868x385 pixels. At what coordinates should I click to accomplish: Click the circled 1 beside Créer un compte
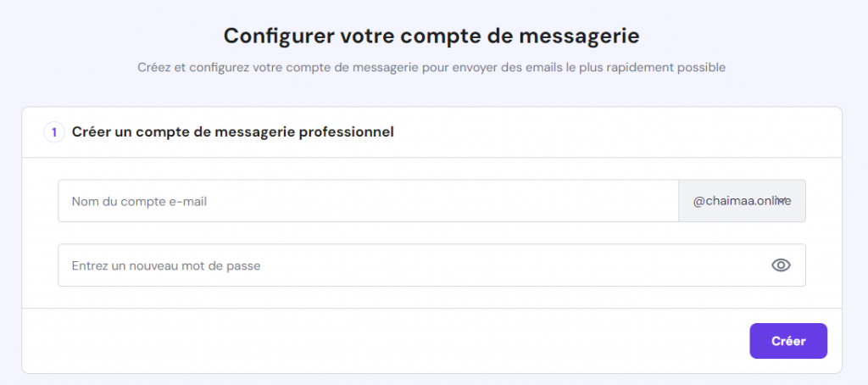coord(54,132)
